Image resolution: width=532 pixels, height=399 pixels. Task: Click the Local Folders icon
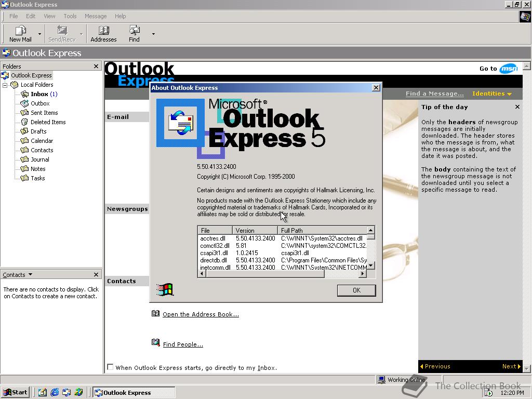tap(14, 85)
